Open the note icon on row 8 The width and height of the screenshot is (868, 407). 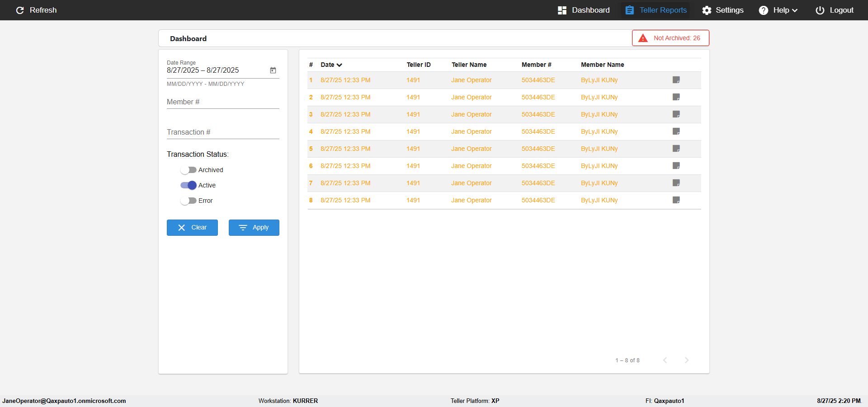[x=676, y=200]
